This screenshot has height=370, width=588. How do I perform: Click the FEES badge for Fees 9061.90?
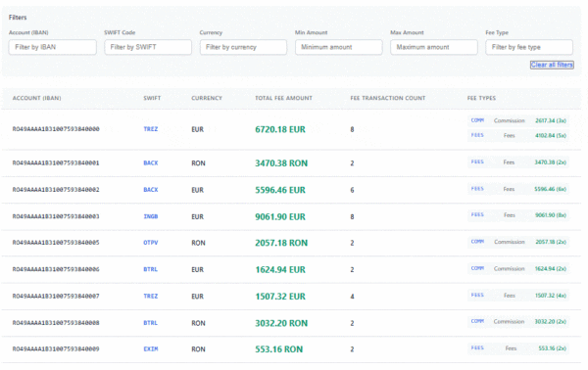point(477,215)
